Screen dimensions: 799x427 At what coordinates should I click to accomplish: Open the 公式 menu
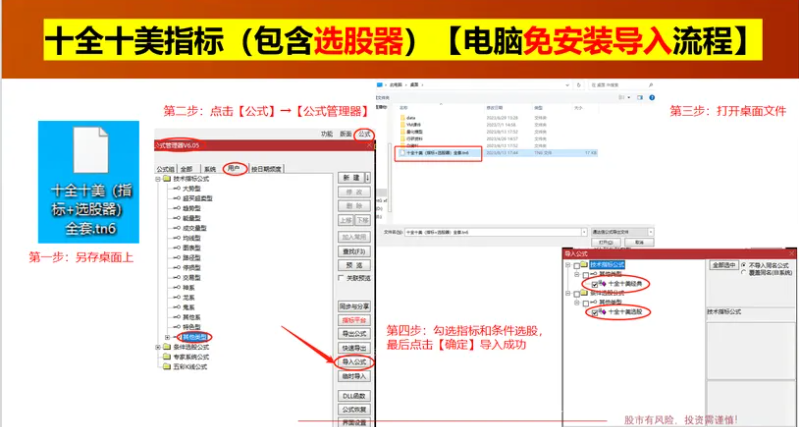364,133
